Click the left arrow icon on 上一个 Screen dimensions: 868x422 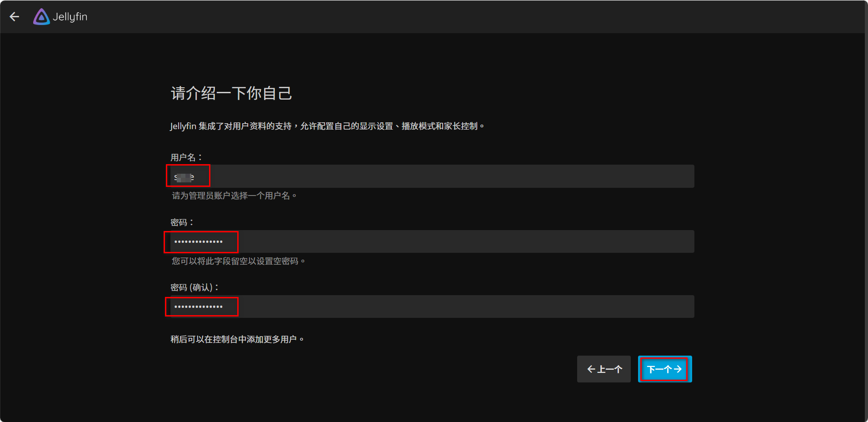(591, 369)
